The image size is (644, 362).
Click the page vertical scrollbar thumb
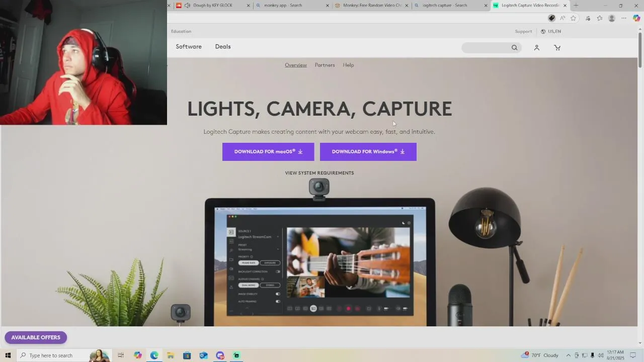(x=640, y=51)
